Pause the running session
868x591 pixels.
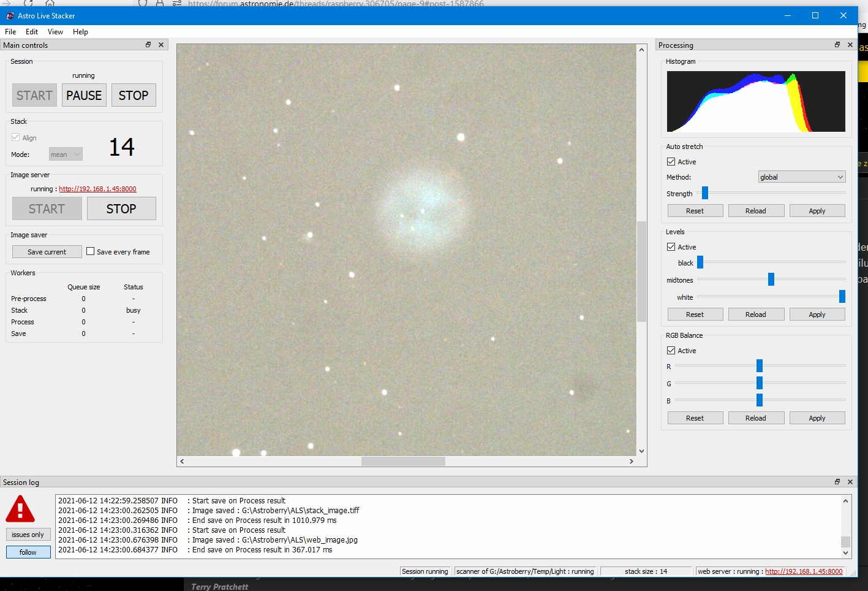pos(84,95)
